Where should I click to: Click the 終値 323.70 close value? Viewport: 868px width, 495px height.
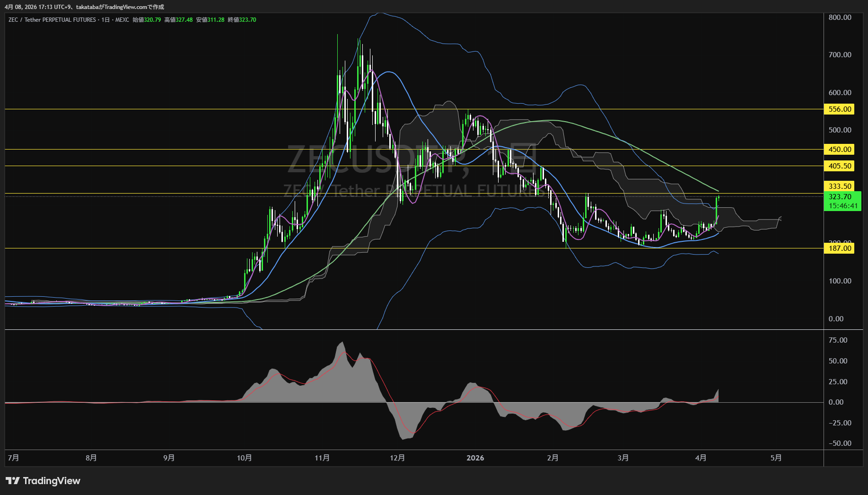[x=242, y=20]
